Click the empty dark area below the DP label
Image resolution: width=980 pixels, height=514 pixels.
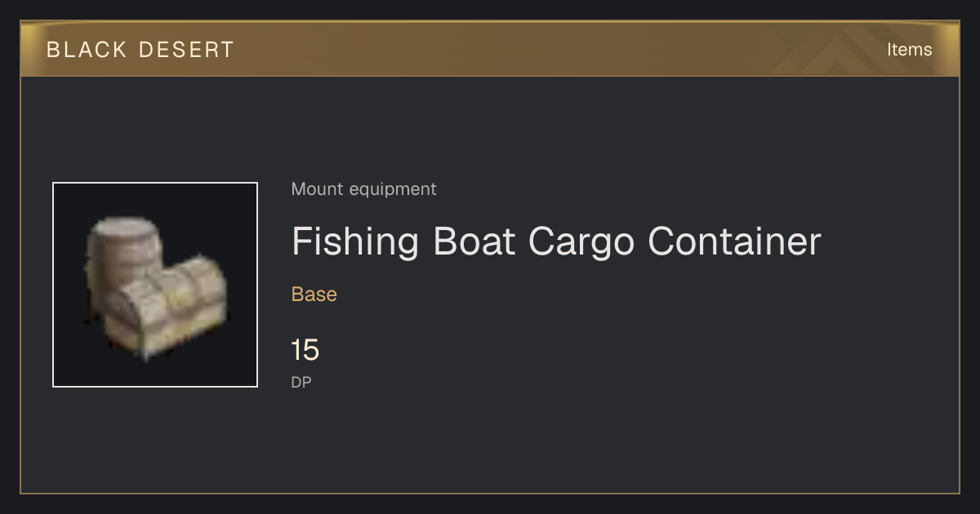pos(490,445)
